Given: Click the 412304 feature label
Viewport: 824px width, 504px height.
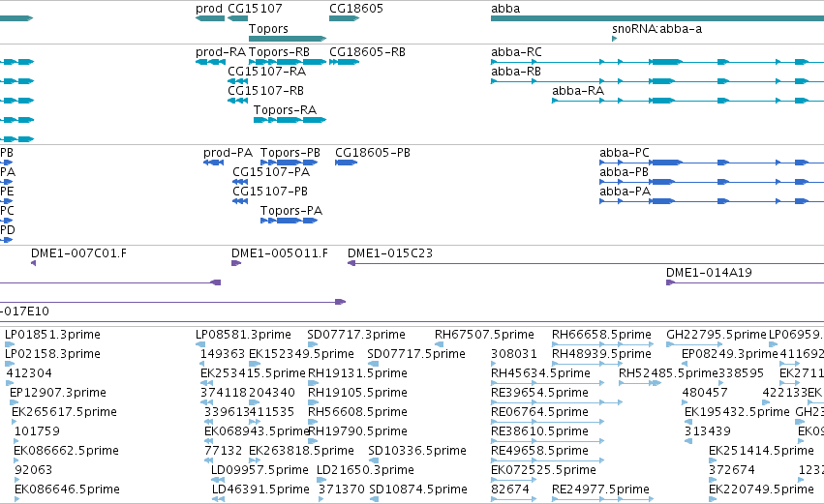Looking at the screenshot, I should point(29,373).
